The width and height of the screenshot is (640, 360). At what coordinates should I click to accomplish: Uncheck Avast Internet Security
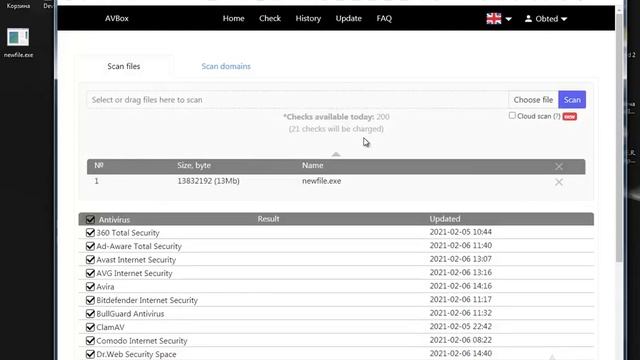coord(90,260)
